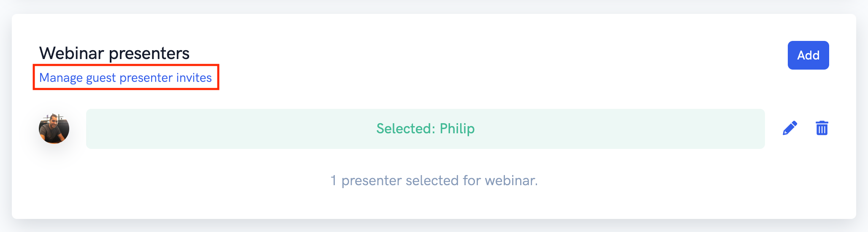Tap the blue pencil icon beside trash

(x=790, y=128)
